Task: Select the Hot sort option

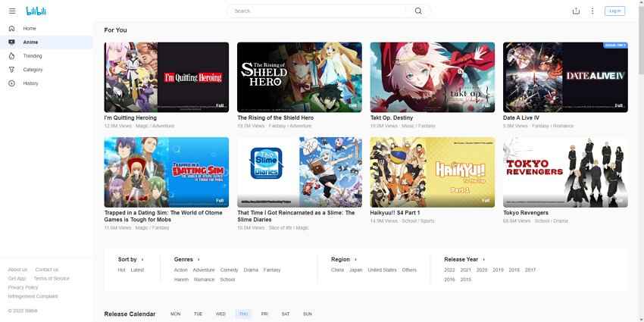Action: [121, 270]
